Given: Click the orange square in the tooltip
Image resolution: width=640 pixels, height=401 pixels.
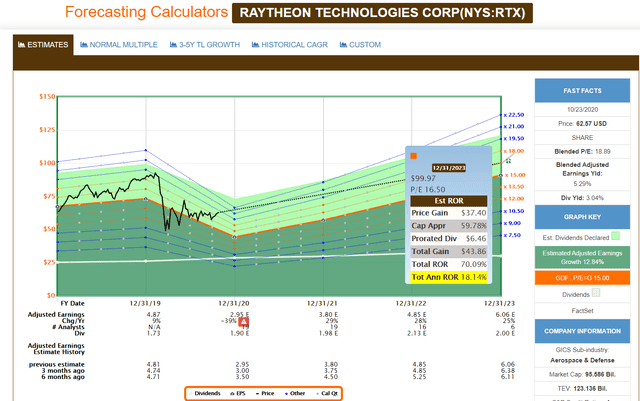Looking at the screenshot, I should click(x=413, y=156).
